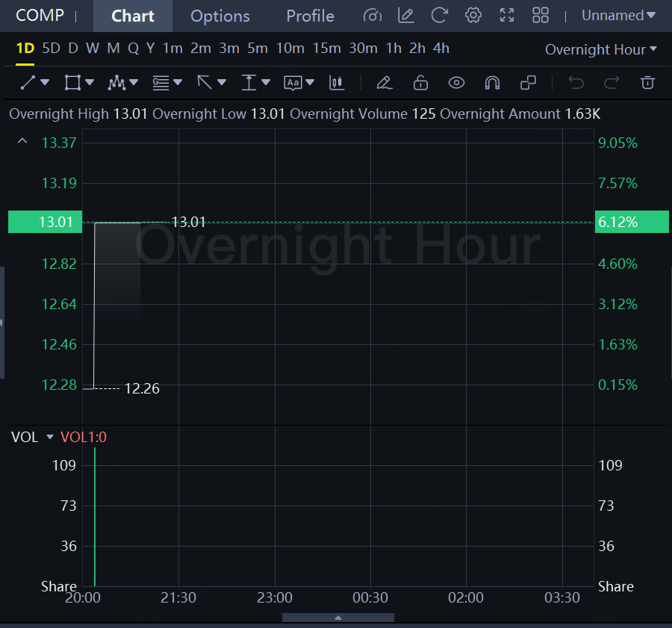Click the eraser/pencil drawing icon
This screenshot has height=628, width=672.
point(384,83)
